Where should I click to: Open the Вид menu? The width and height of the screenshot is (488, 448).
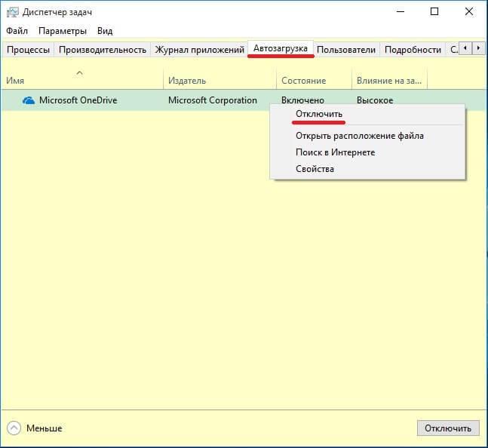pyautogui.click(x=105, y=31)
